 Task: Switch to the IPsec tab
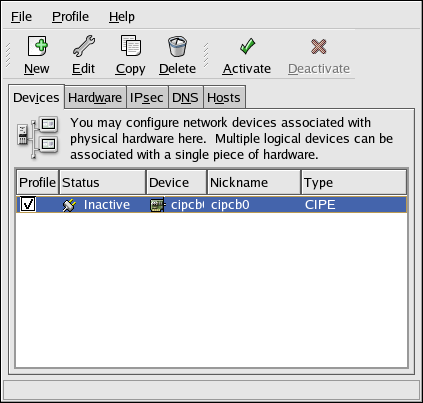click(x=147, y=98)
